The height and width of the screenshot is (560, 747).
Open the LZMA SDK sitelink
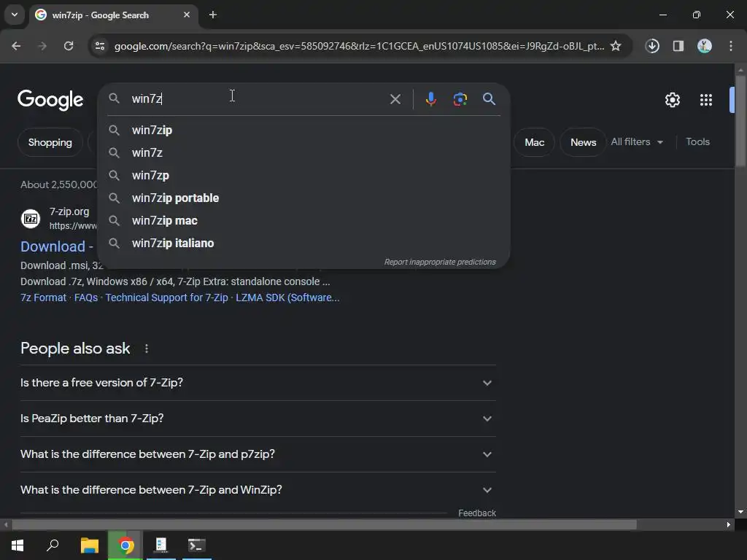(x=287, y=297)
